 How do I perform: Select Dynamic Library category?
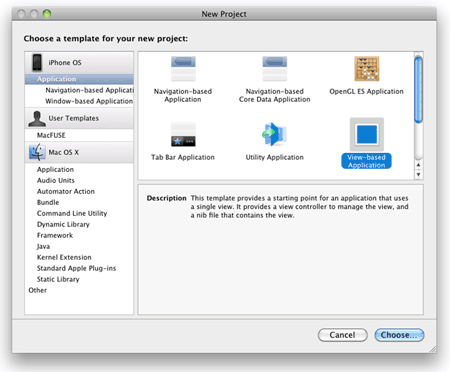pyautogui.click(x=79, y=224)
